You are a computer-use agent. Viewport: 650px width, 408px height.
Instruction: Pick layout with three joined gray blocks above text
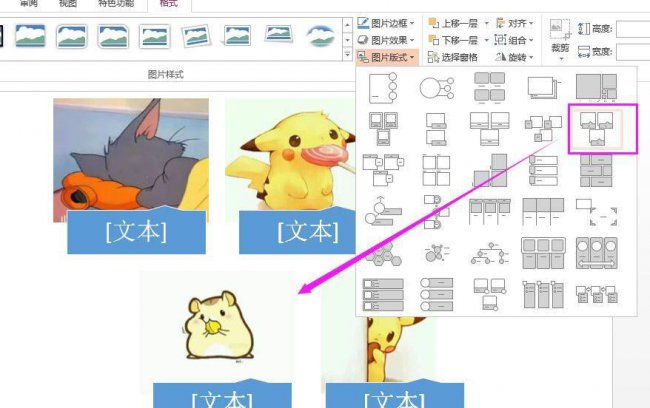point(543,211)
